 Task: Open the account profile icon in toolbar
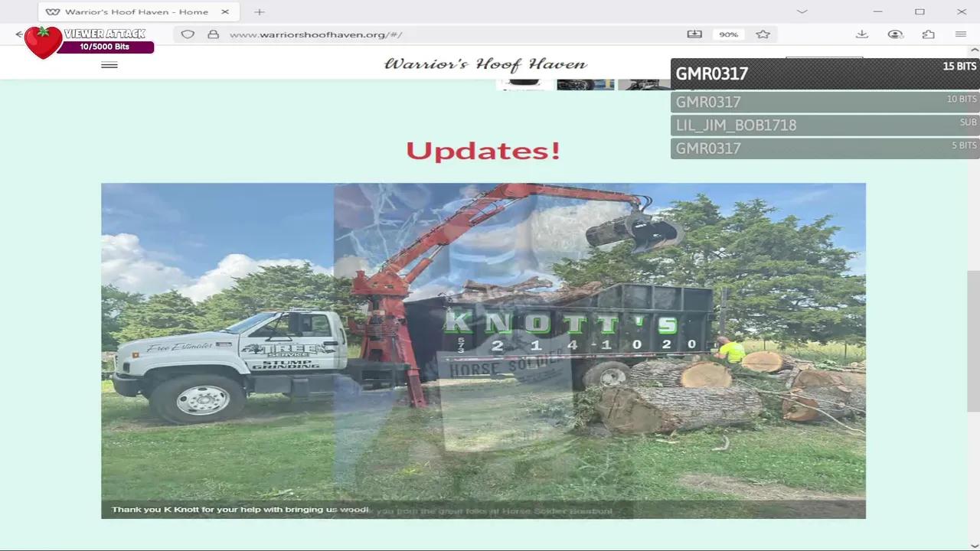click(x=895, y=34)
